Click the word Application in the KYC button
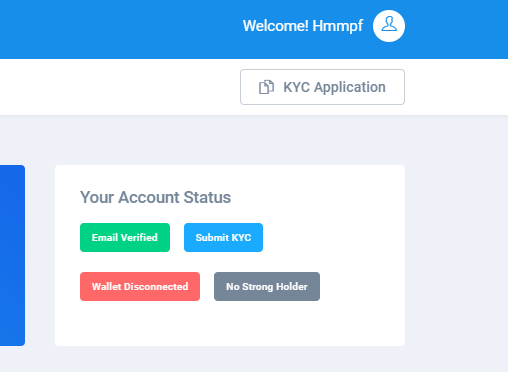 click(x=350, y=88)
